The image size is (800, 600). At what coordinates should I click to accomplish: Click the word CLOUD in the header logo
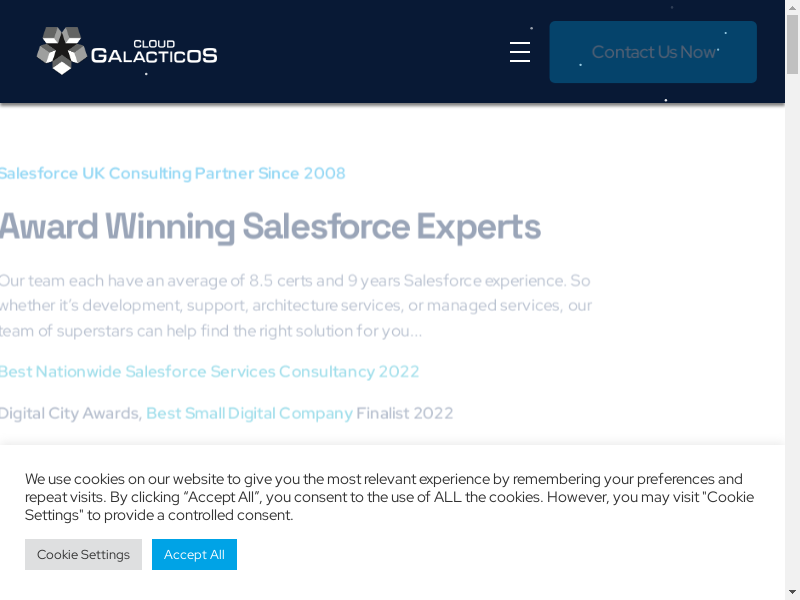click(x=154, y=43)
